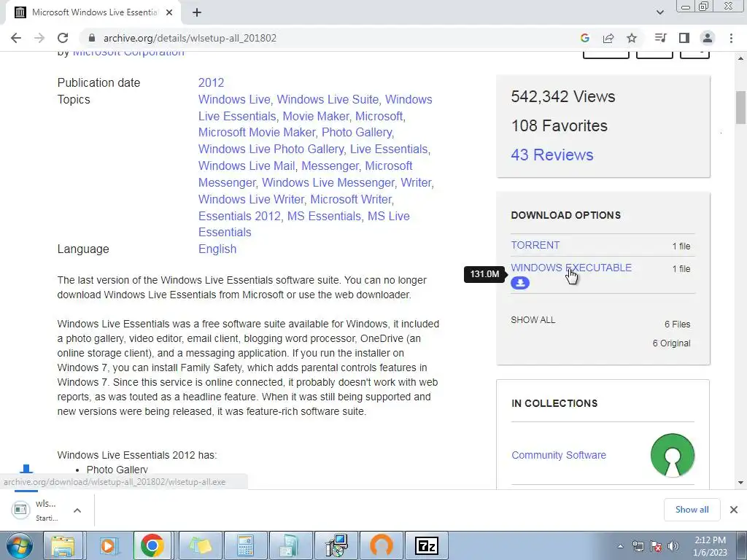Click the taskbar clock showing 2:12 PM
Viewport: 747px width, 560px height.
pyautogui.click(x=710, y=546)
